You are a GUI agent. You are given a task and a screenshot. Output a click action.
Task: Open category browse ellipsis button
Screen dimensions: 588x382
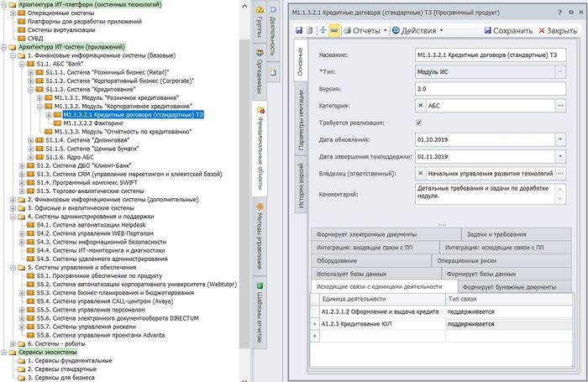(560, 105)
